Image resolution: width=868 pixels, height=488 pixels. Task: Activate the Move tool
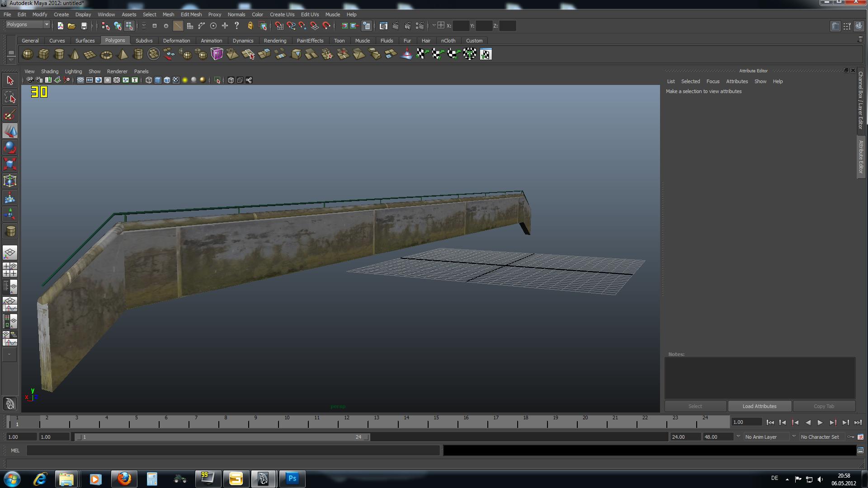pos(10,131)
